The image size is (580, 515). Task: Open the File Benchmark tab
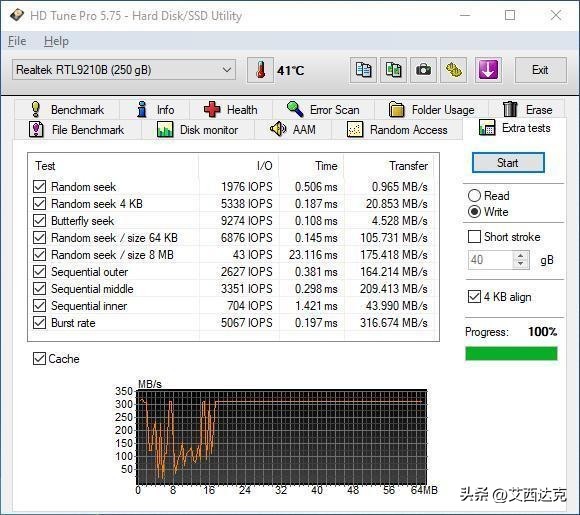[78, 129]
